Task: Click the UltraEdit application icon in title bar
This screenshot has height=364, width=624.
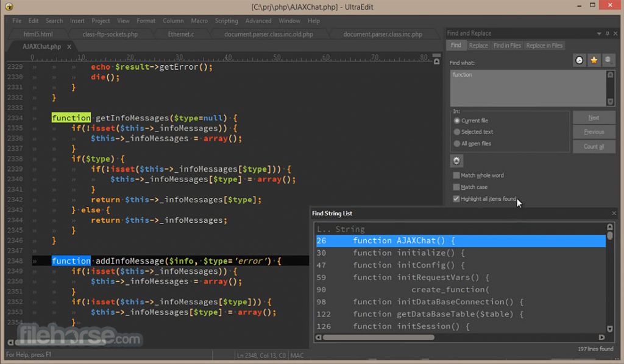Action: (x=9, y=6)
